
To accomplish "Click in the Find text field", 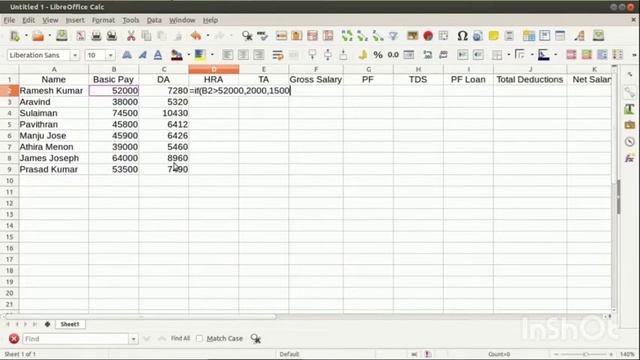I will (76, 339).
